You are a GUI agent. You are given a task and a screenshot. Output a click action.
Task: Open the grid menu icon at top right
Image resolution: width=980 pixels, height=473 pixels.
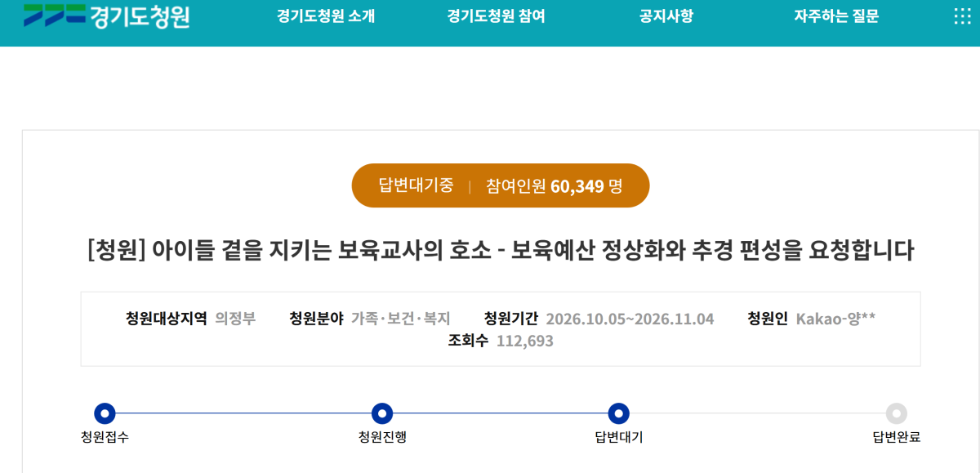point(962,16)
